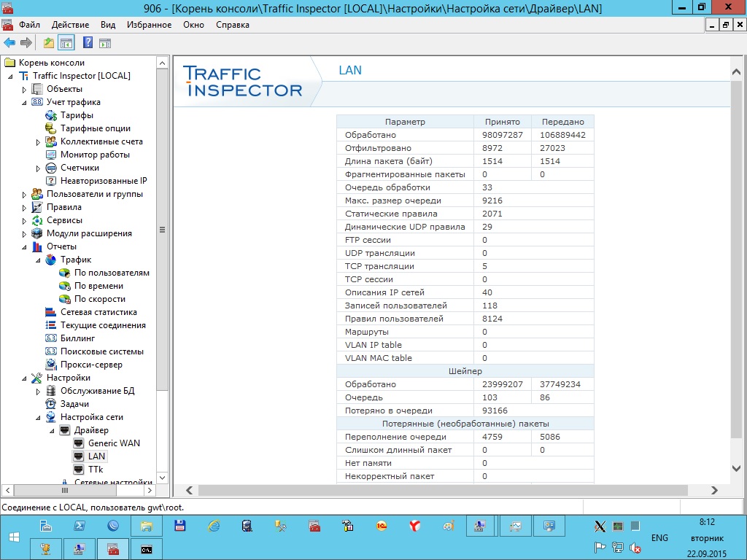Select the TTk driver interface
Viewport: 747px width, 560px height.
click(x=96, y=470)
